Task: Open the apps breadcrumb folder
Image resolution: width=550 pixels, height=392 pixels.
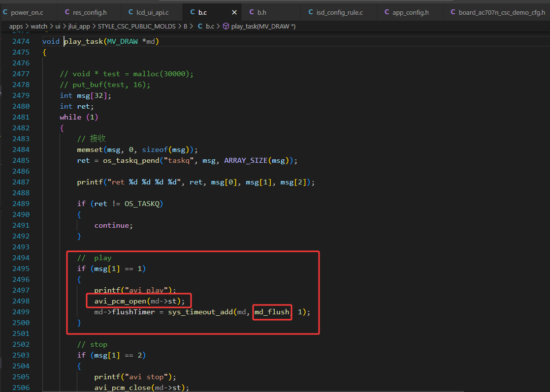Action: pos(16,27)
